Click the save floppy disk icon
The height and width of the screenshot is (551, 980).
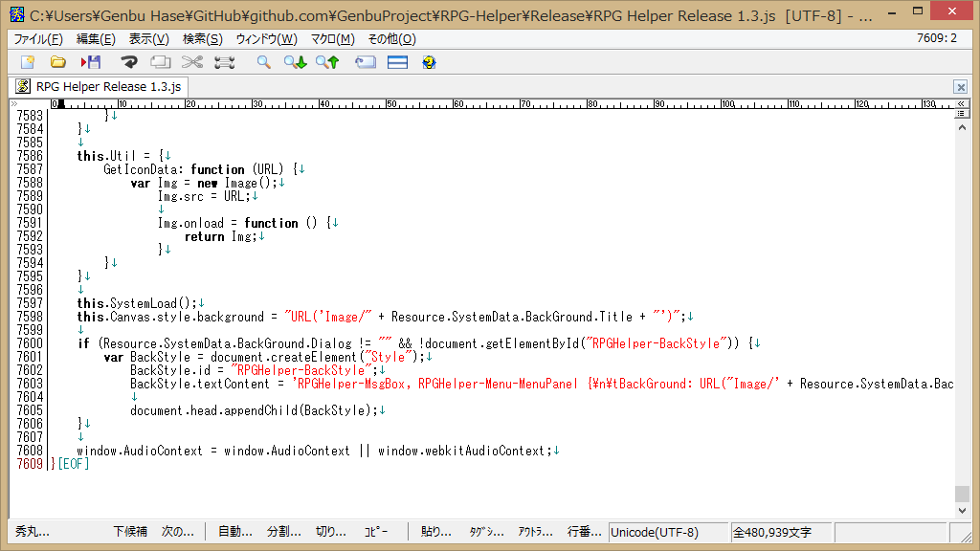coord(91,62)
